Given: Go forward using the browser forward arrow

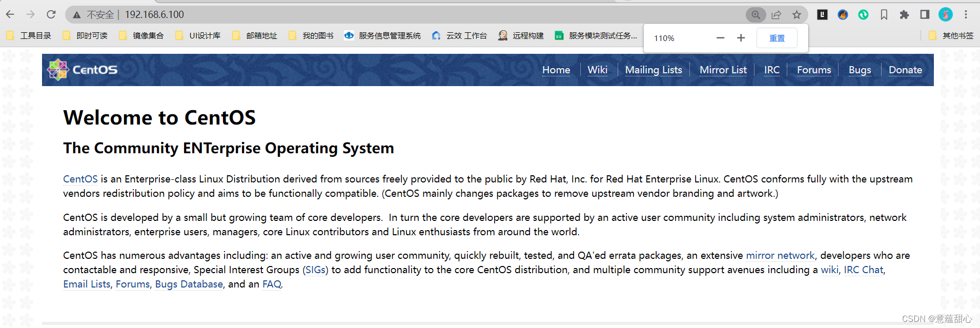Looking at the screenshot, I should click(31, 14).
